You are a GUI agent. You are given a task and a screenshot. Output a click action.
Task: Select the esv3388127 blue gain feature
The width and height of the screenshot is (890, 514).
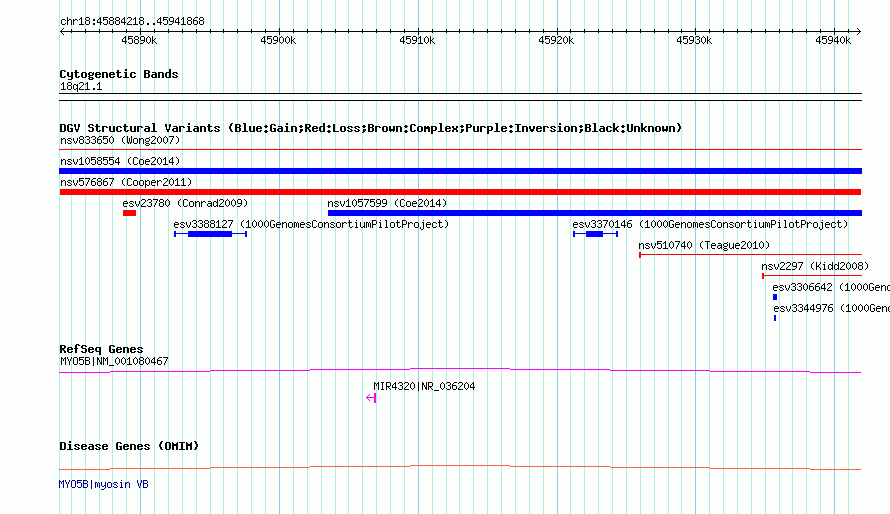click(x=210, y=234)
